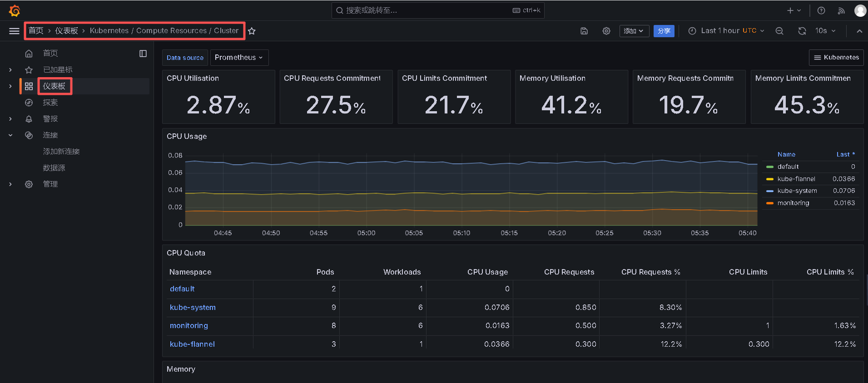Click the alerting bell icon
This screenshot has width=868, height=383.
click(29, 119)
